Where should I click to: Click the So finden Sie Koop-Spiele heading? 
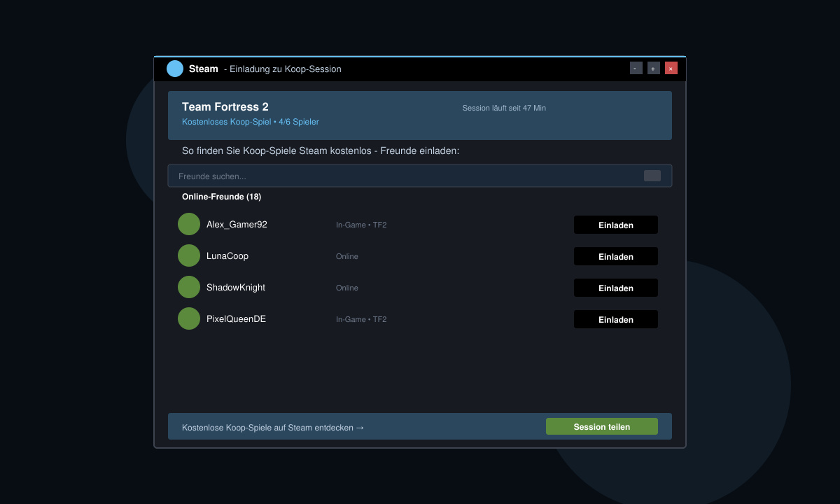point(321,150)
